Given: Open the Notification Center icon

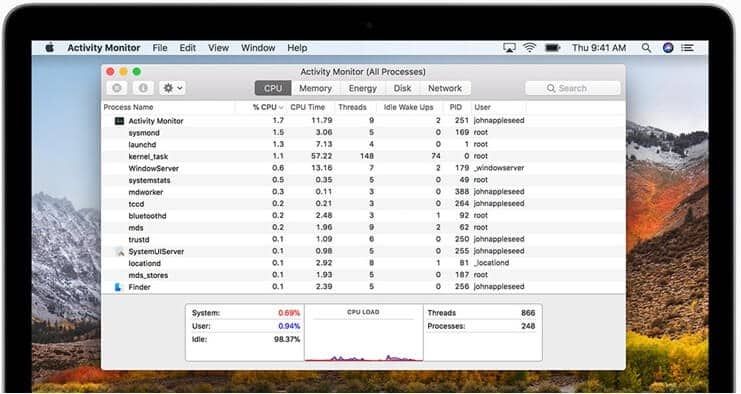Looking at the screenshot, I should click(x=688, y=48).
